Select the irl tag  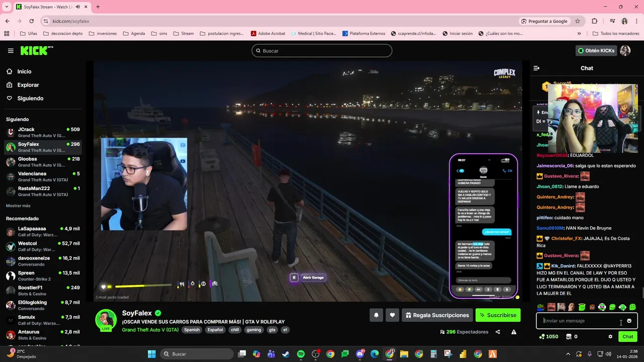[x=285, y=330]
